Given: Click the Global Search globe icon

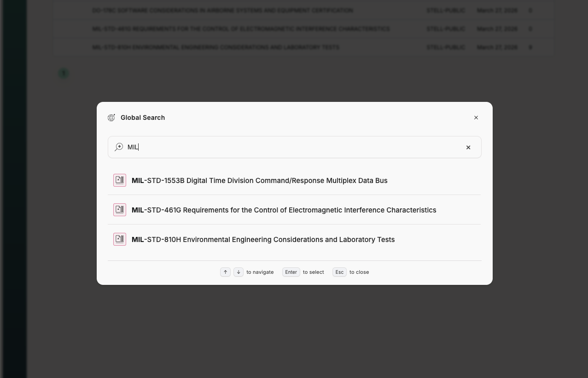Looking at the screenshot, I should coord(111,118).
